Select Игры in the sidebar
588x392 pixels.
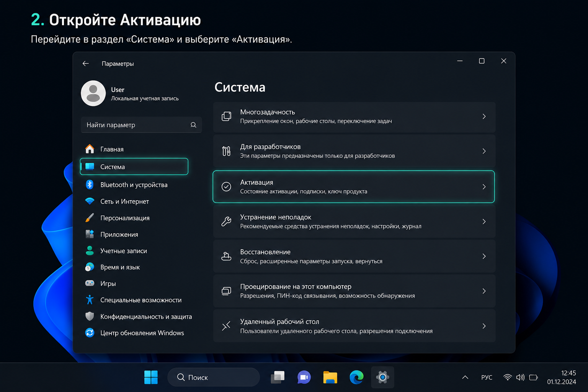pyautogui.click(x=134, y=283)
